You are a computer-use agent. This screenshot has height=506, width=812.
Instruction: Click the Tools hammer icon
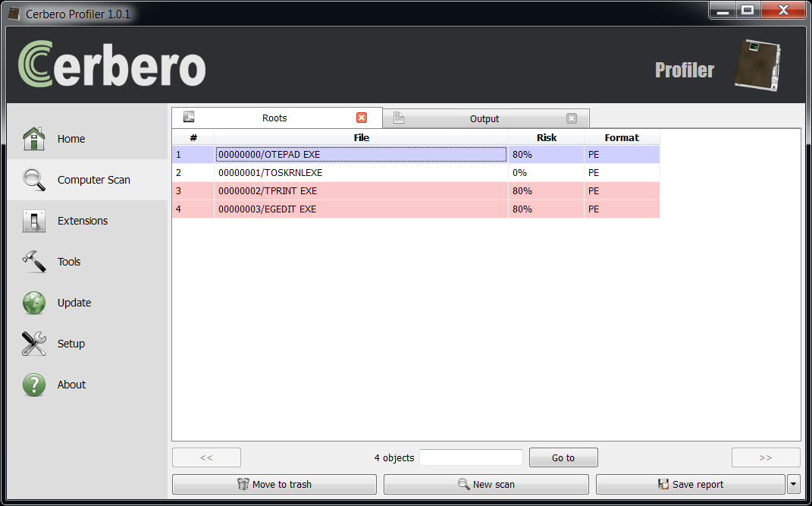point(34,262)
